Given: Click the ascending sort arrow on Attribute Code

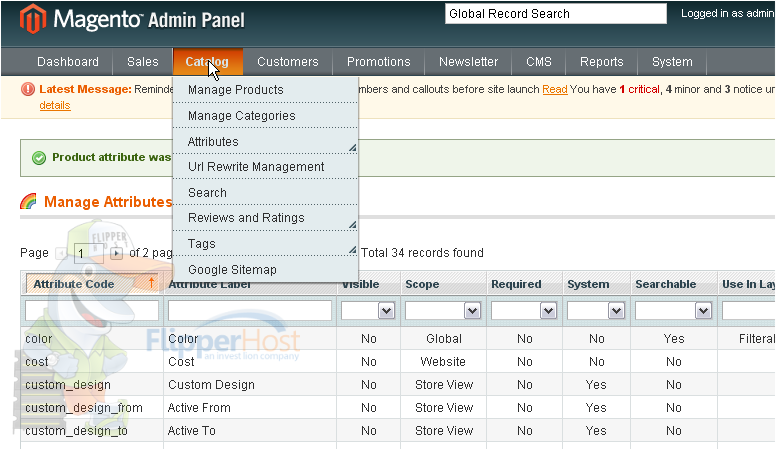Looking at the screenshot, I should coord(151,283).
